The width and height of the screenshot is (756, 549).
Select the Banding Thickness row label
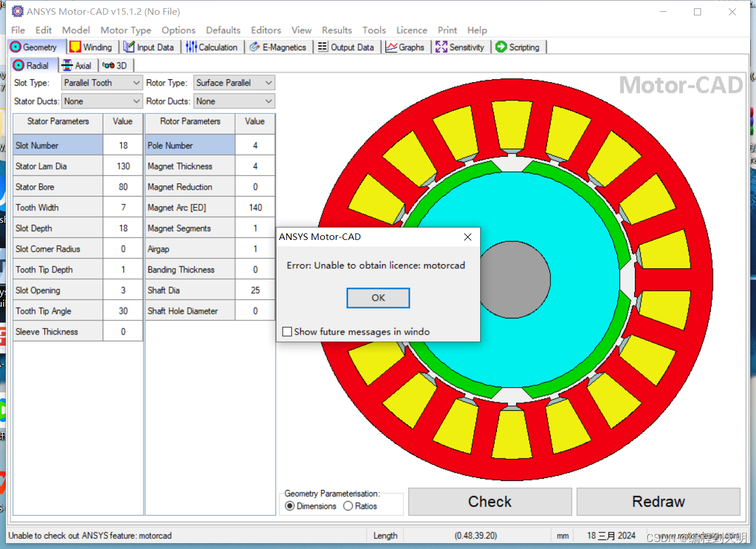coord(190,269)
